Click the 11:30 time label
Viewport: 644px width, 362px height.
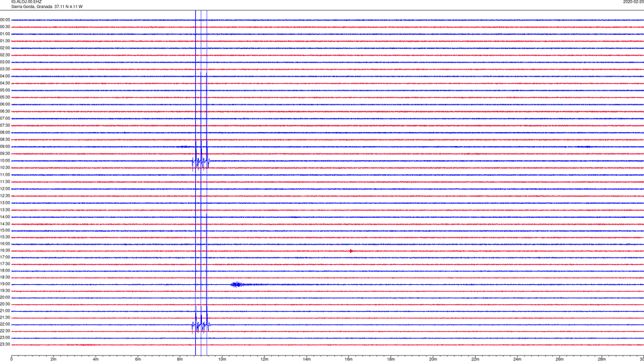[x=5, y=182]
